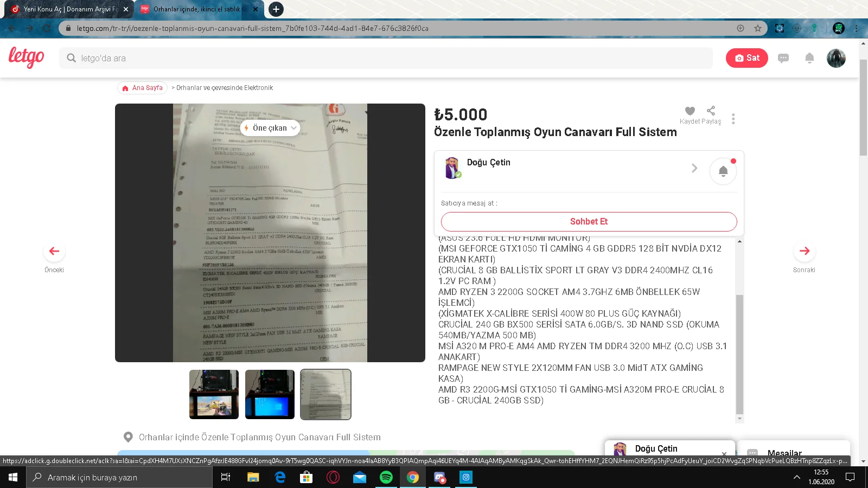The width and height of the screenshot is (868, 488).
Task: Click the description scrollbar thumb
Action: [x=739, y=354]
